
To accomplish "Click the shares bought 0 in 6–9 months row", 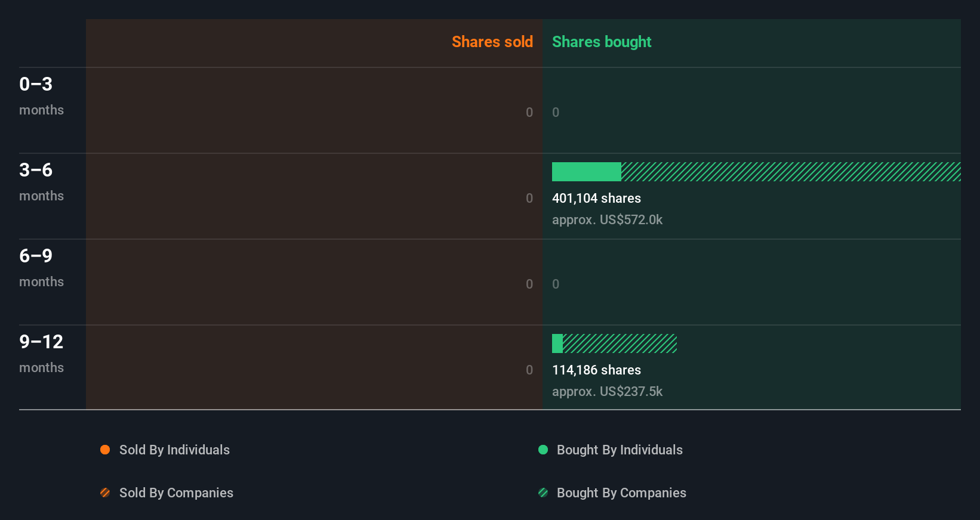I will click(556, 284).
